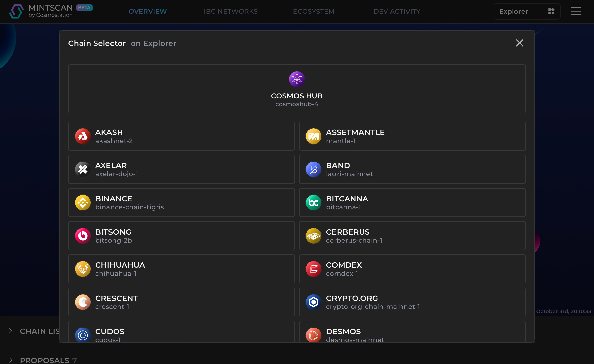Screen dimensions: 594x364
Task: Click the Chihuahua dog logo icon
Action: pos(83,269)
